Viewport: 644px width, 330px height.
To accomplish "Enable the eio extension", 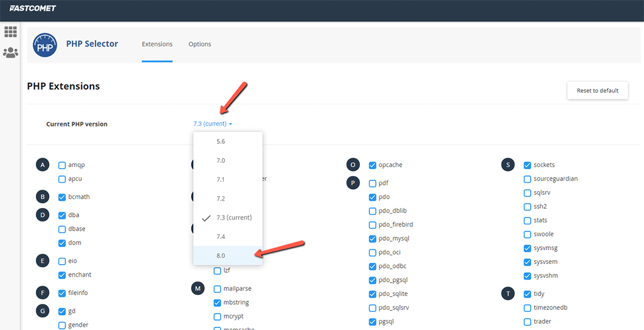I will 62,261.
